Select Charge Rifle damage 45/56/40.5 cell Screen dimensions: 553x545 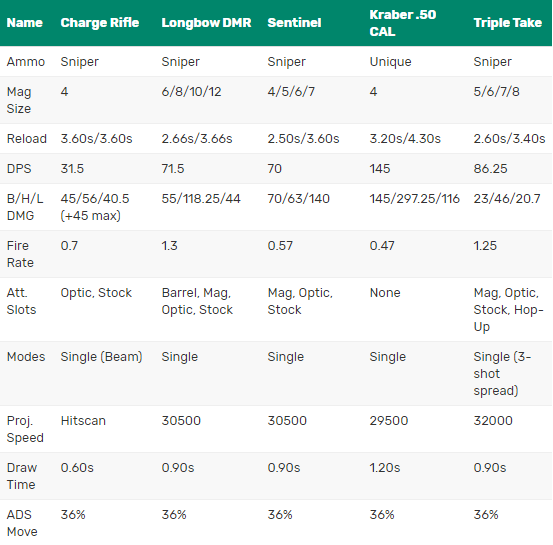coord(95,207)
